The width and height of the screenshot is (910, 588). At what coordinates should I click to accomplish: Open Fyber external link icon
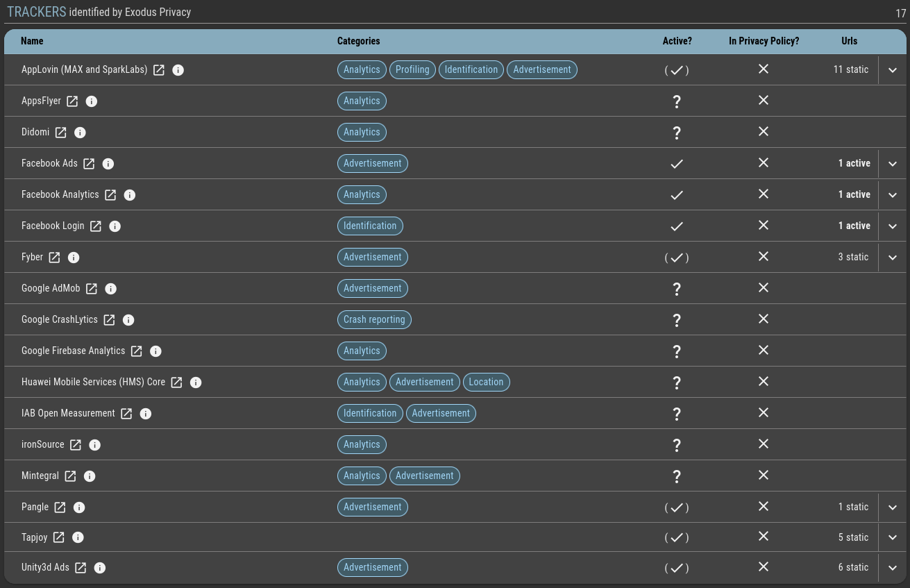pos(54,258)
